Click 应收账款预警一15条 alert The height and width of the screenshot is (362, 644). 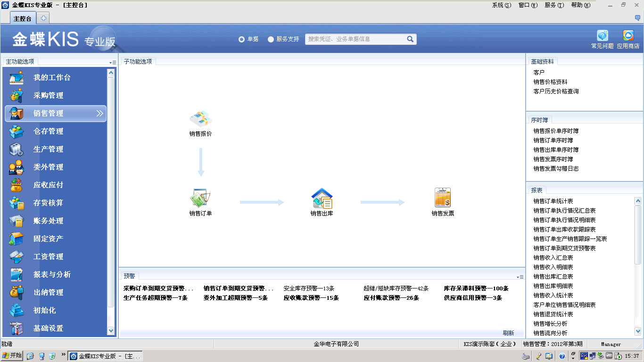[x=311, y=298]
